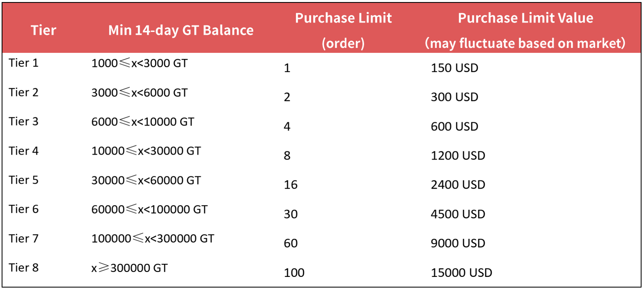This screenshot has width=644, height=290.
Task: Select the Tier 8 row label
Action: (24, 268)
